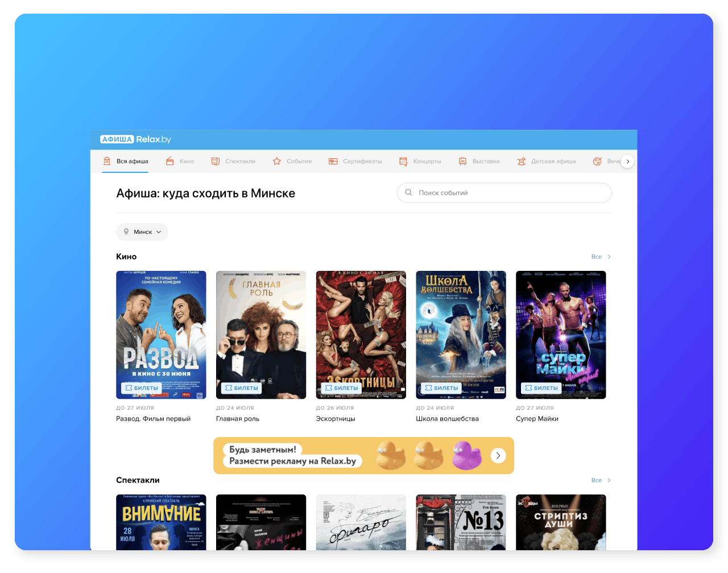Click the palette icon near Вече
Viewport: 728px width, 573px height.
click(597, 161)
